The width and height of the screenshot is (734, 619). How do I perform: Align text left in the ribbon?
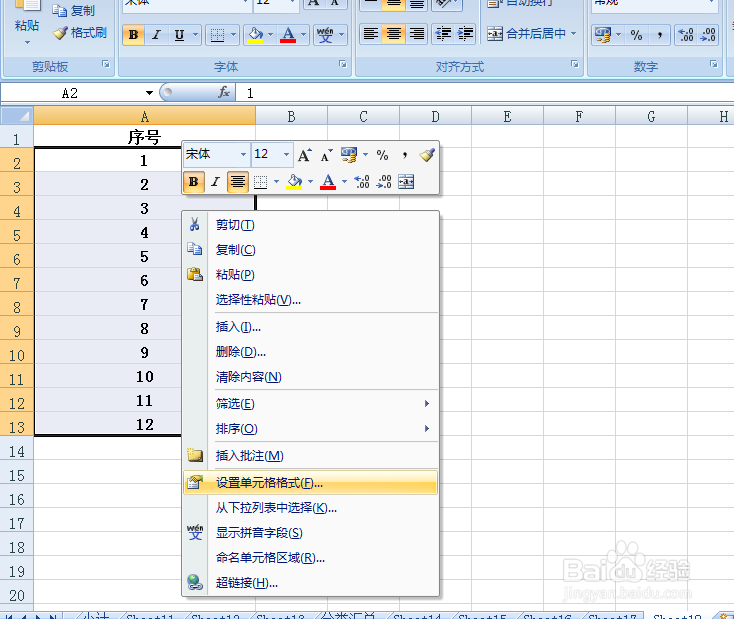point(371,34)
